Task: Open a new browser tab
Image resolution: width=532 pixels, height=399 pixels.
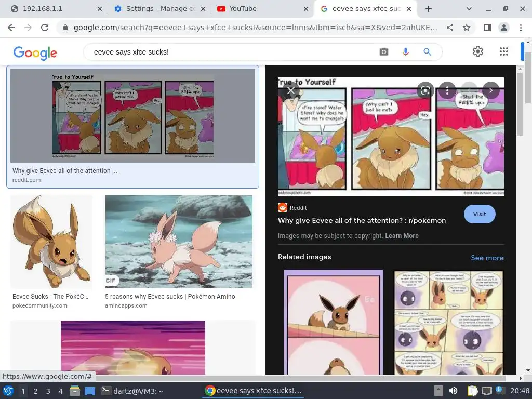Action: point(429,9)
